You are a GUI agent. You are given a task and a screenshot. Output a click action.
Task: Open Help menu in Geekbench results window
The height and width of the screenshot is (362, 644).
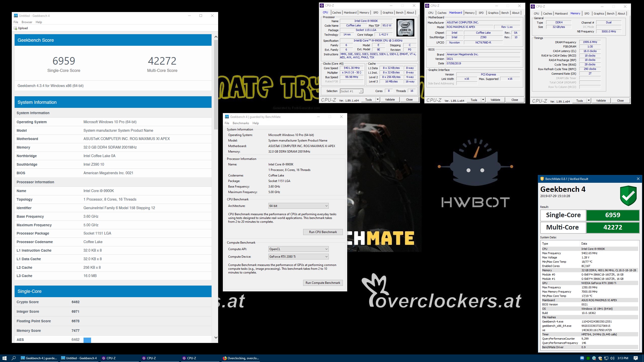(x=39, y=22)
